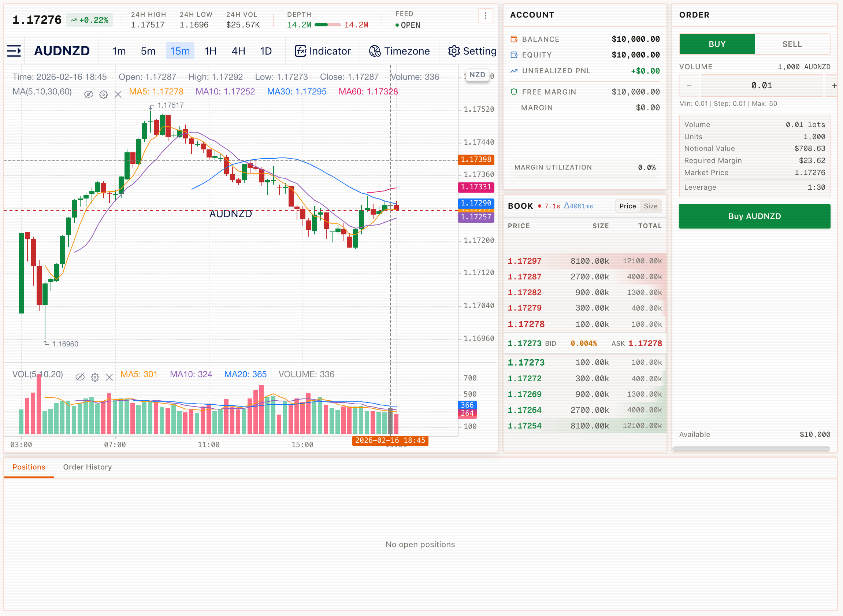Open the Indicator picker
The height and width of the screenshot is (616, 843).
pyautogui.click(x=323, y=51)
